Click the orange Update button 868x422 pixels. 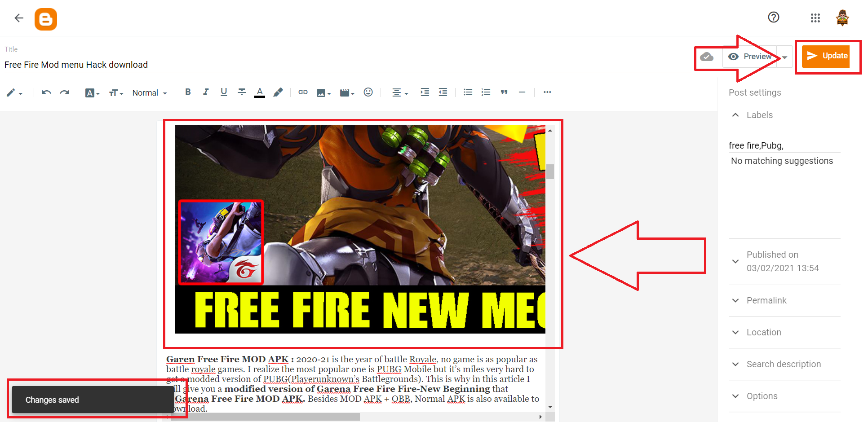tap(826, 56)
